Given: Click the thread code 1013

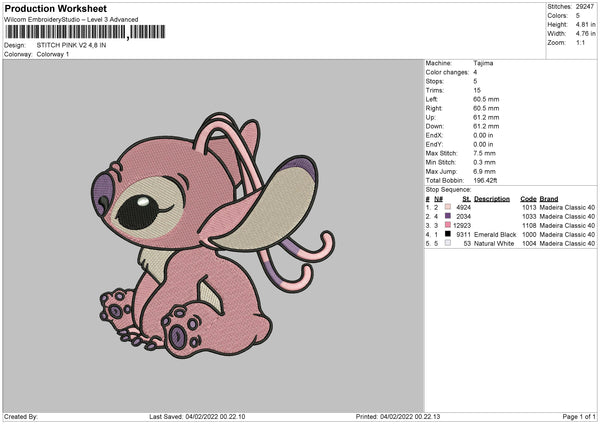Looking at the screenshot, I should 529,207.
